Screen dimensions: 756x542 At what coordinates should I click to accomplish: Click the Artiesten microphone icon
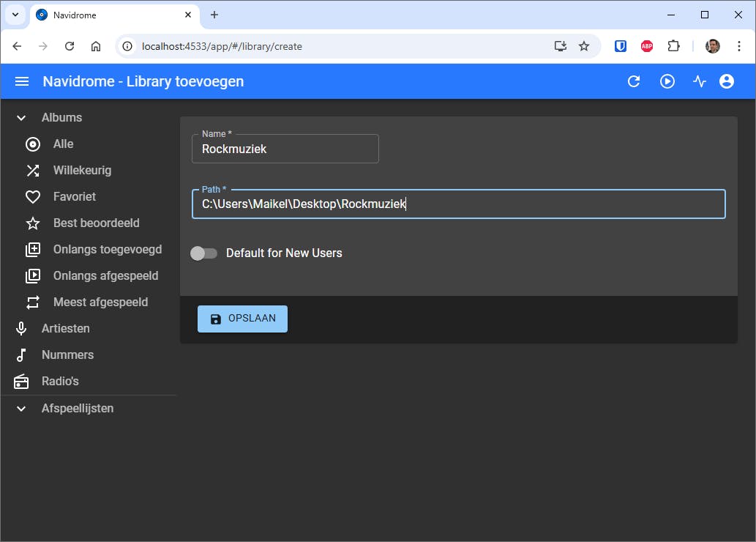coord(21,329)
